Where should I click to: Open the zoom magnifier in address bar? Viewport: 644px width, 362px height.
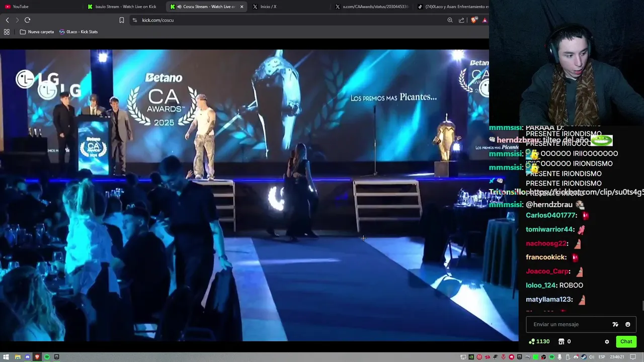pos(450,20)
